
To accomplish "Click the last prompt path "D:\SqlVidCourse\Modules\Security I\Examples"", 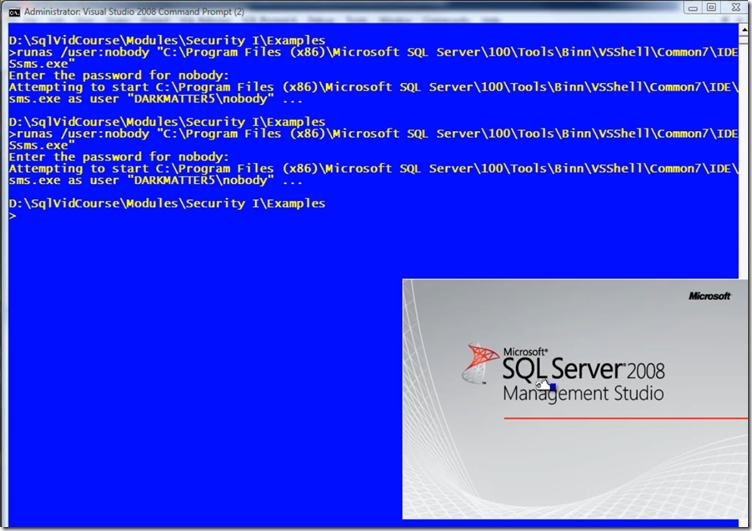I will coord(167,203).
